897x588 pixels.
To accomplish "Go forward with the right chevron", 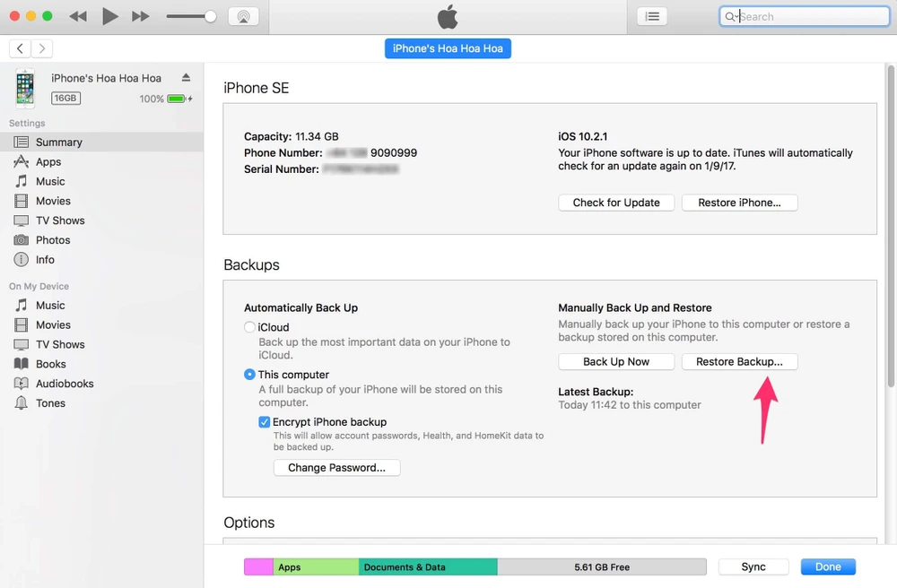I will pyautogui.click(x=41, y=48).
